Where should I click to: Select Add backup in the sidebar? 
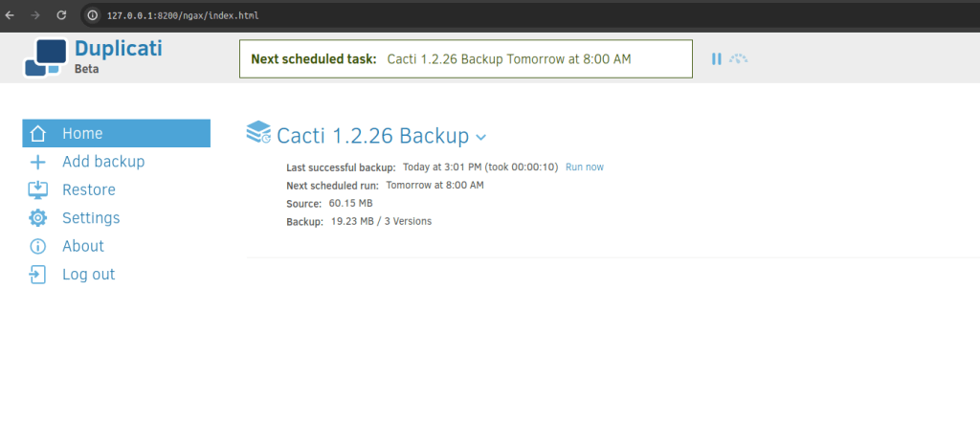[x=103, y=162]
